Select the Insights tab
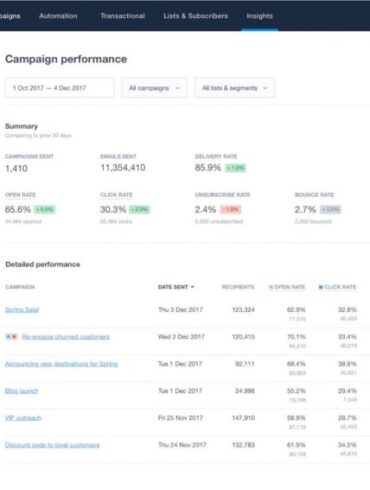The width and height of the screenshot is (370, 490). point(260,16)
